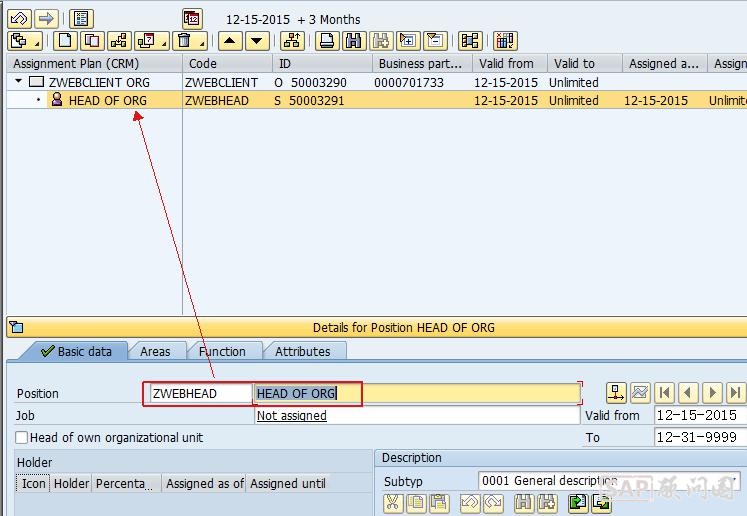Click the binoculars find icon in toolbar
The width and height of the screenshot is (747, 516).
click(x=353, y=41)
